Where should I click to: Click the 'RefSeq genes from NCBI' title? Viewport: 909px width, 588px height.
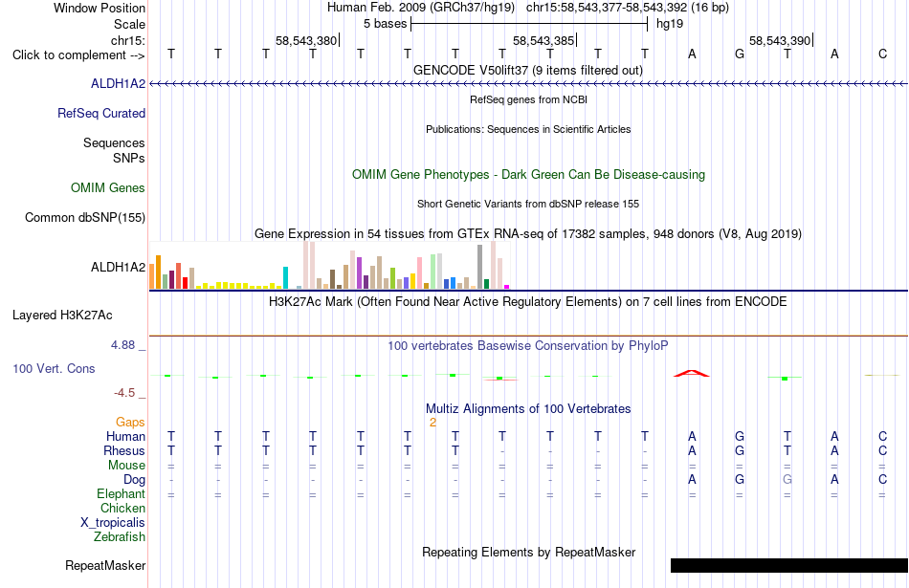click(x=528, y=99)
